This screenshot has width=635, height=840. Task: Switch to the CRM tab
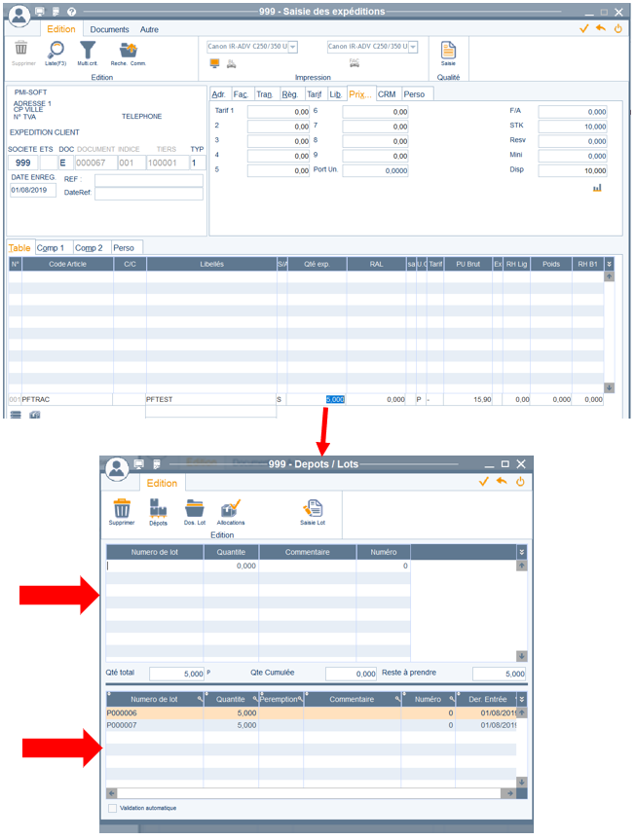[x=387, y=94]
